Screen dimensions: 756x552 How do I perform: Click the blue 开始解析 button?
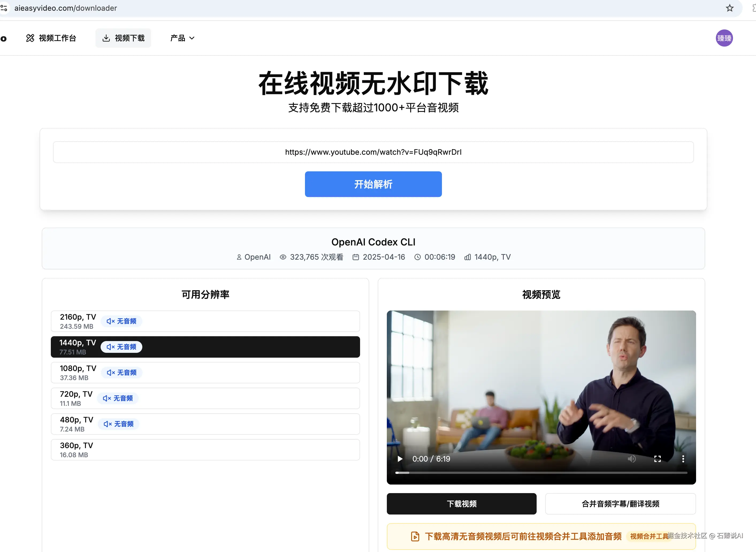click(x=373, y=184)
